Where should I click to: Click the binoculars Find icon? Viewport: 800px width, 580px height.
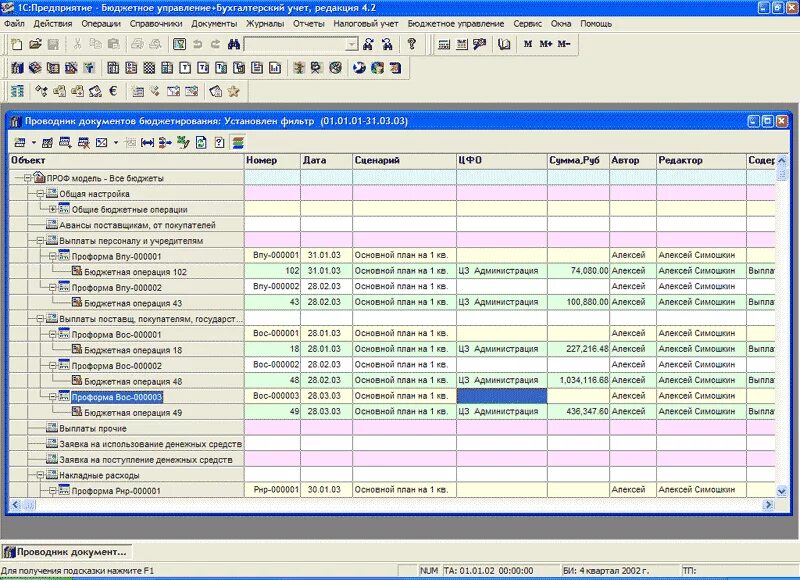point(234,44)
